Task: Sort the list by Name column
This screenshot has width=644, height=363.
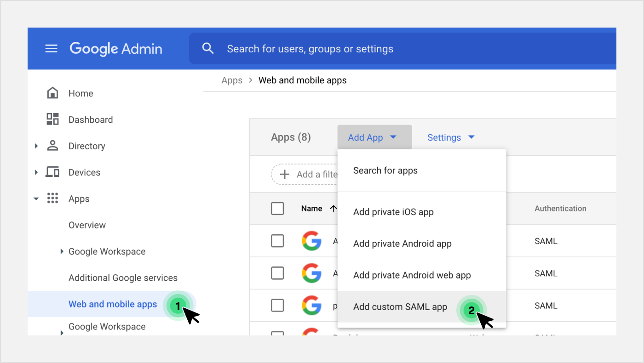Action: [312, 209]
